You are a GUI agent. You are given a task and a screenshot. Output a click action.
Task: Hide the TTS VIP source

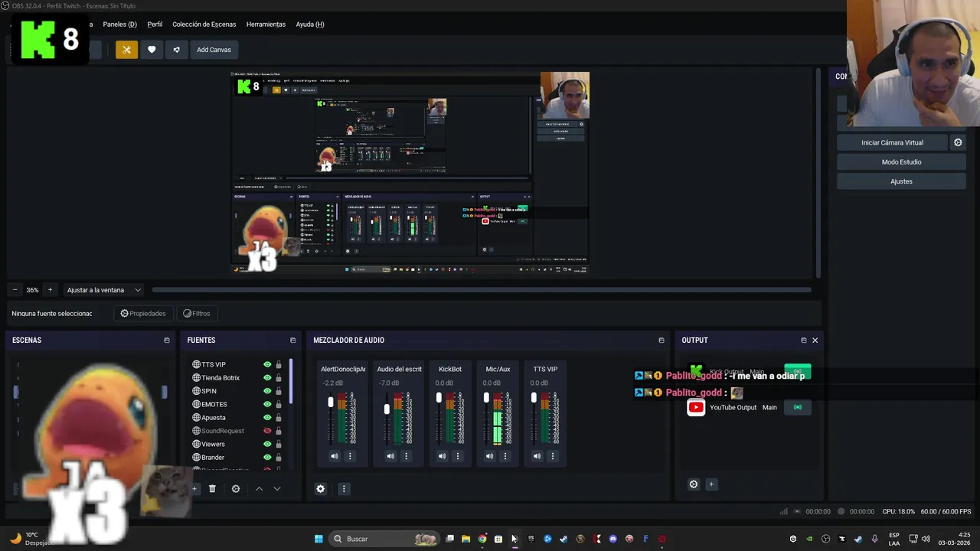tap(267, 365)
